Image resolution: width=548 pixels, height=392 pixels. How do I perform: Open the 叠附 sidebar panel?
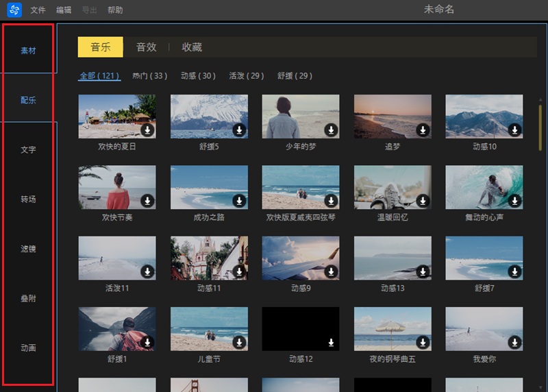click(28, 299)
